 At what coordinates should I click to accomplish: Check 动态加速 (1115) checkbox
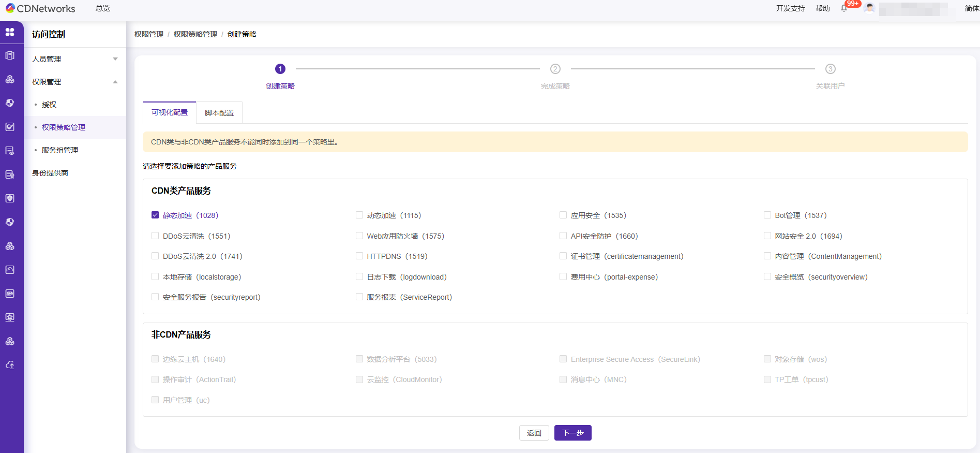[359, 215]
